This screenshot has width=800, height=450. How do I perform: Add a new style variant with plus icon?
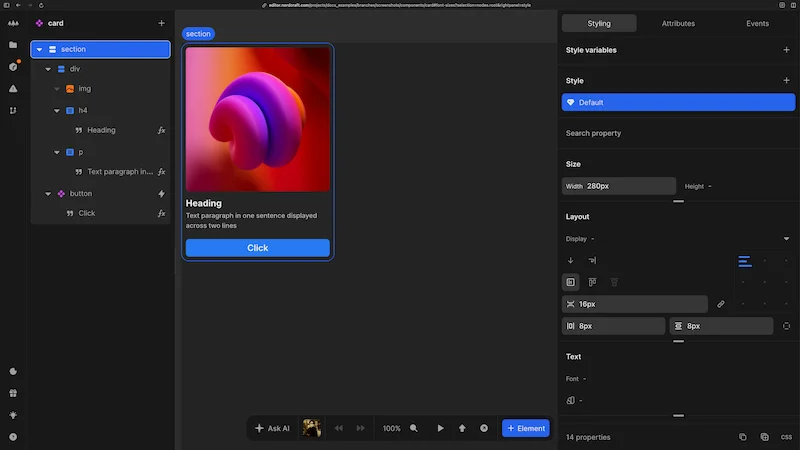coord(786,81)
